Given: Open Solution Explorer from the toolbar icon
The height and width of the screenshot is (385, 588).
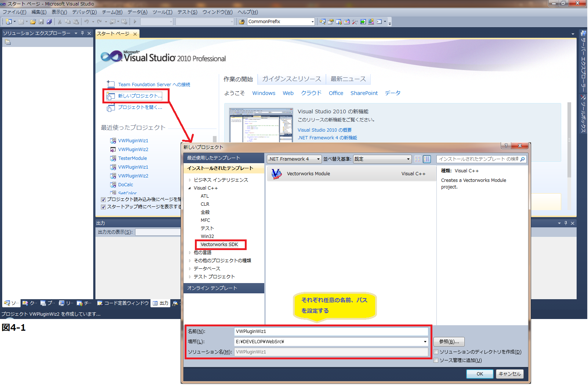Looking at the screenshot, I should tap(323, 22).
